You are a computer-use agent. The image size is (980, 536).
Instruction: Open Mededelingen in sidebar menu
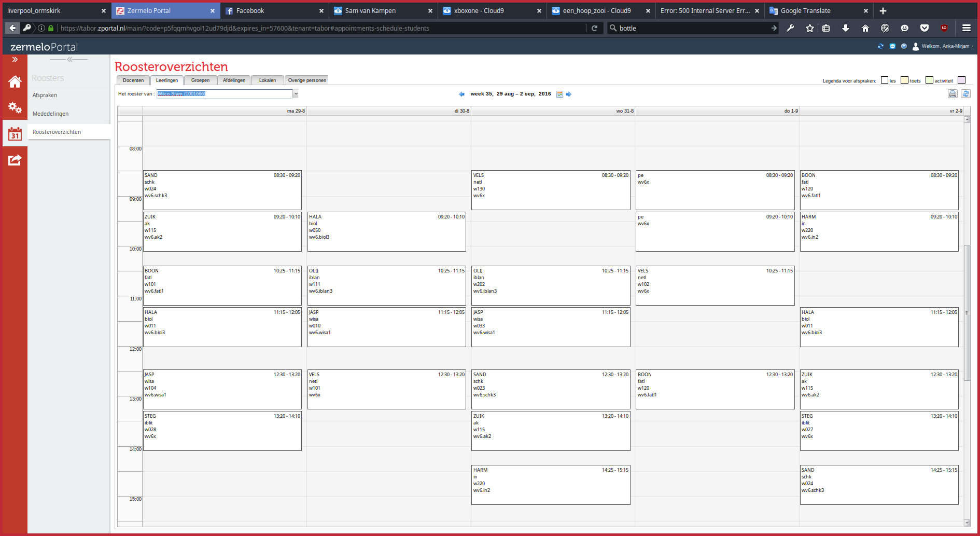point(50,114)
